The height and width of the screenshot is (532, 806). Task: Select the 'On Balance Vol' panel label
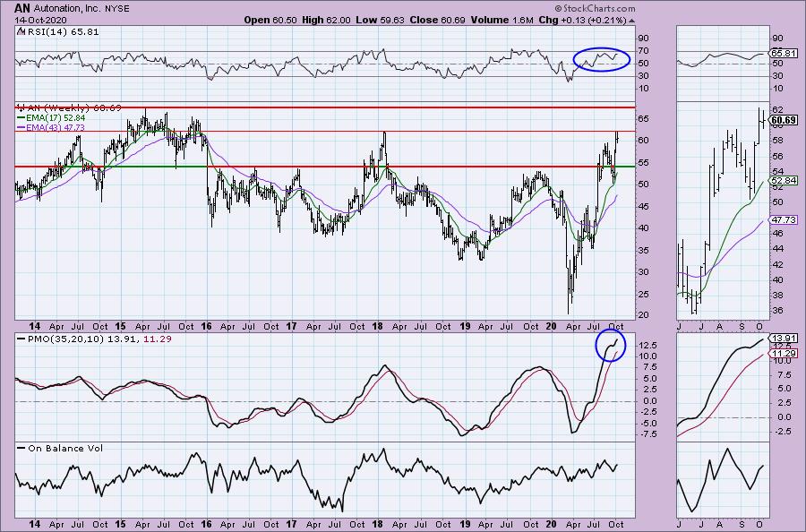pyautogui.click(x=65, y=448)
